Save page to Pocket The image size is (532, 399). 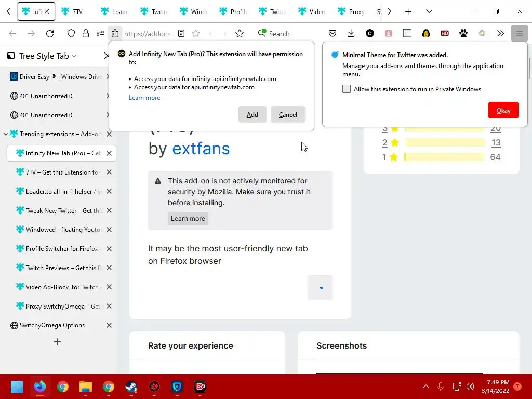click(x=332, y=33)
